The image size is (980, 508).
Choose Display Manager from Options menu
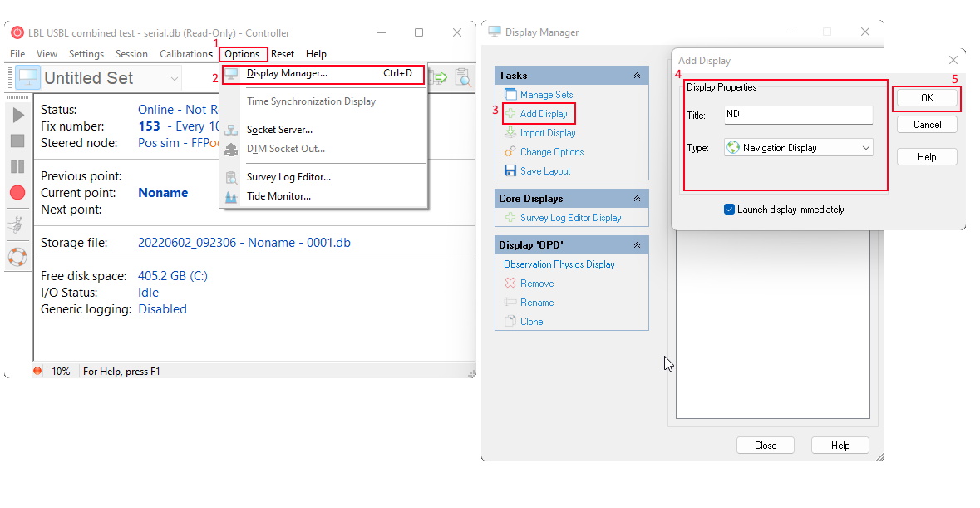tap(323, 74)
